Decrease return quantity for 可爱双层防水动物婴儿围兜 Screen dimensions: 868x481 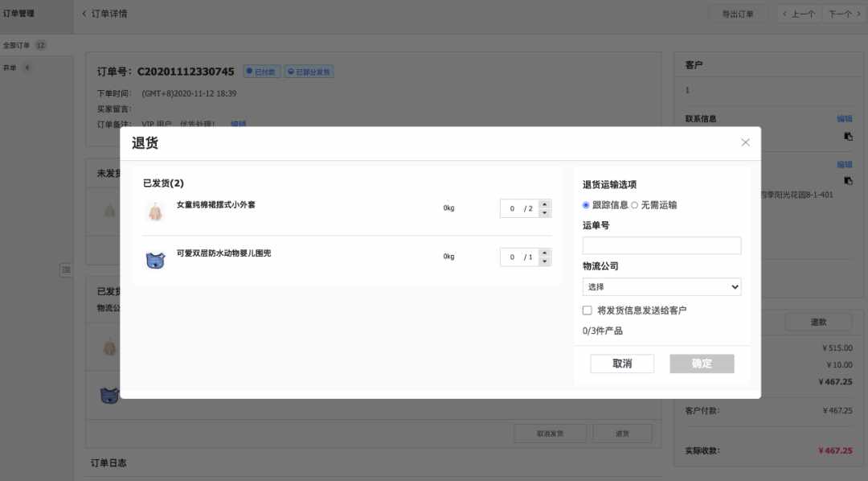tap(545, 261)
